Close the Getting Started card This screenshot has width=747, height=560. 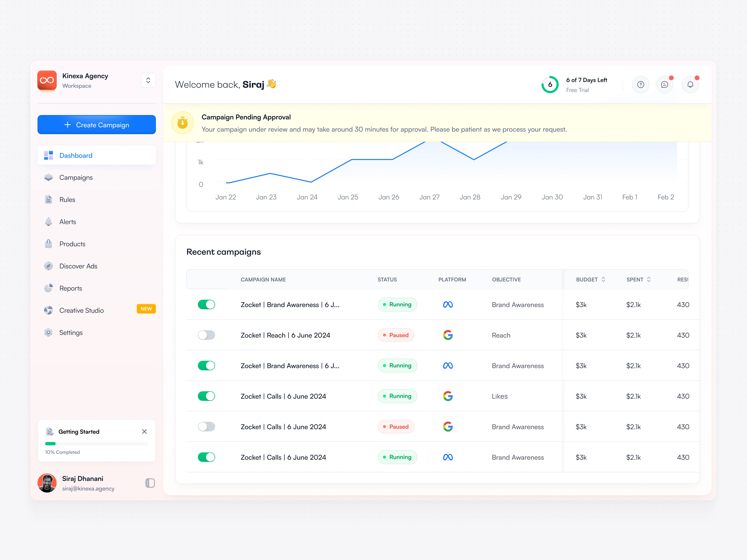coord(144,431)
